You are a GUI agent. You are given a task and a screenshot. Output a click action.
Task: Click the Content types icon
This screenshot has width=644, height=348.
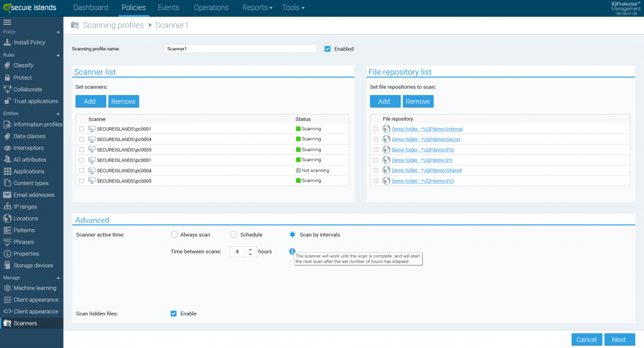(7, 183)
